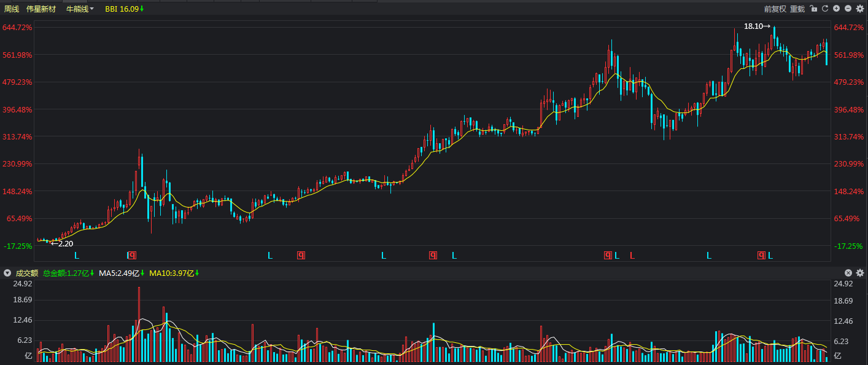Open chart settings gear beside the minus icon

859,9
